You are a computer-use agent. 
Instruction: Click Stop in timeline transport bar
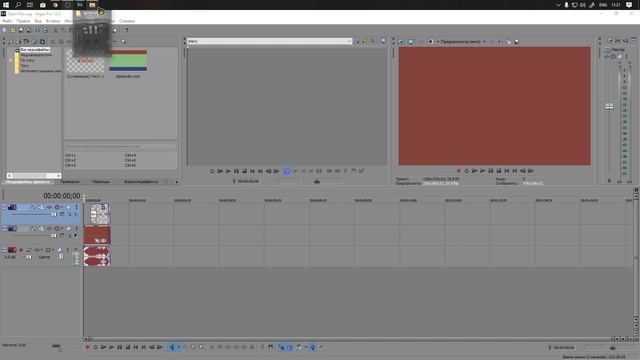(128, 347)
